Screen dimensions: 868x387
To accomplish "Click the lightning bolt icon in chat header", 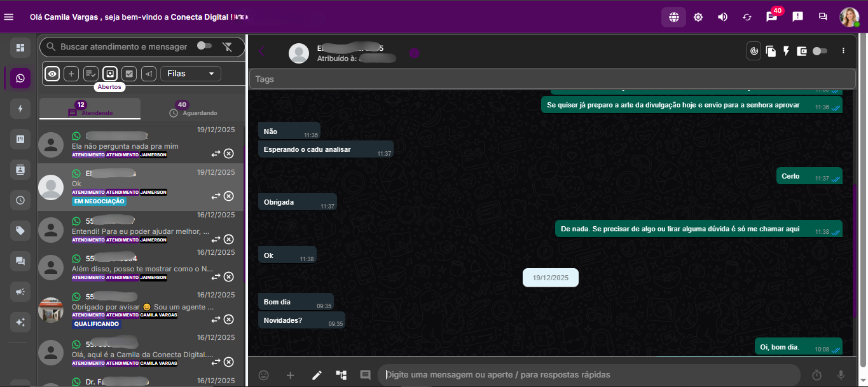I will (x=786, y=50).
